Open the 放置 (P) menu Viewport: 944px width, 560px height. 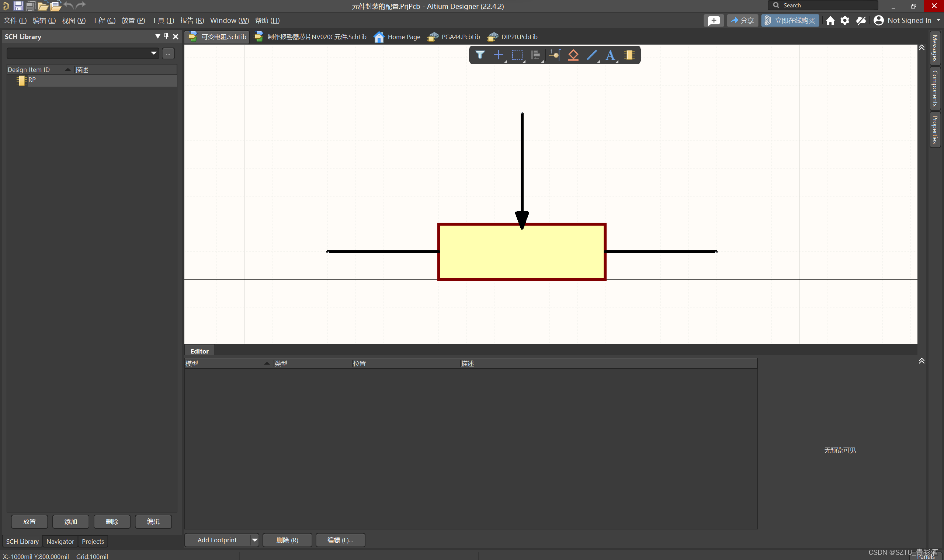[x=133, y=20]
